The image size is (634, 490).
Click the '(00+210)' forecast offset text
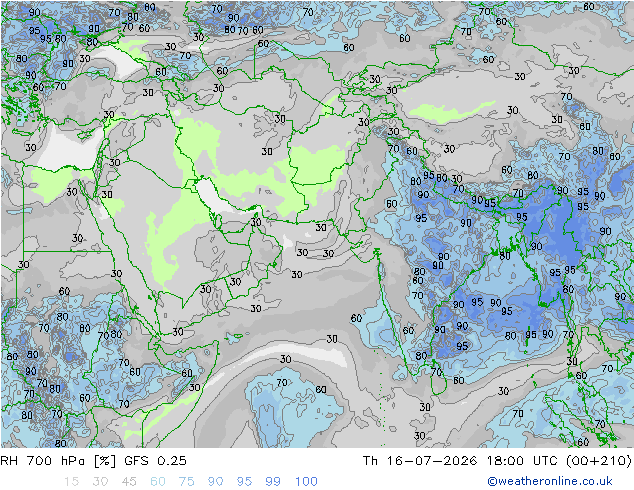(x=599, y=461)
